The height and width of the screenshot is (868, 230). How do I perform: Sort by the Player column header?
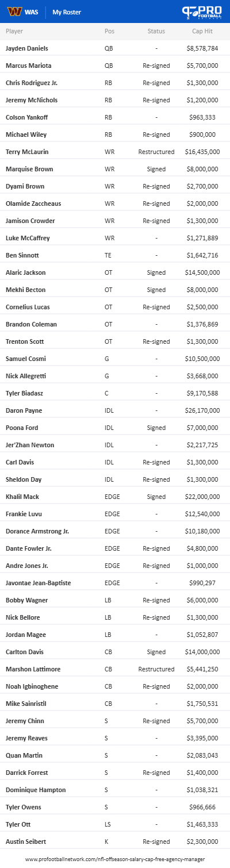click(x=14, y=31)
